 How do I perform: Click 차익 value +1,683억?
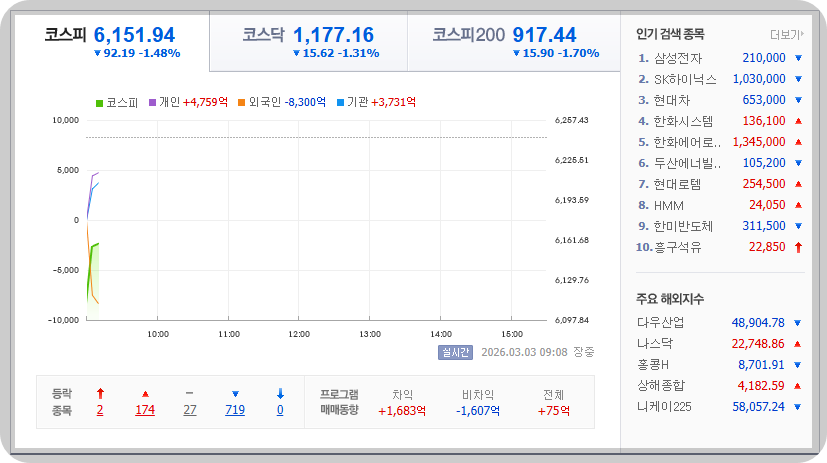point(402,411)
